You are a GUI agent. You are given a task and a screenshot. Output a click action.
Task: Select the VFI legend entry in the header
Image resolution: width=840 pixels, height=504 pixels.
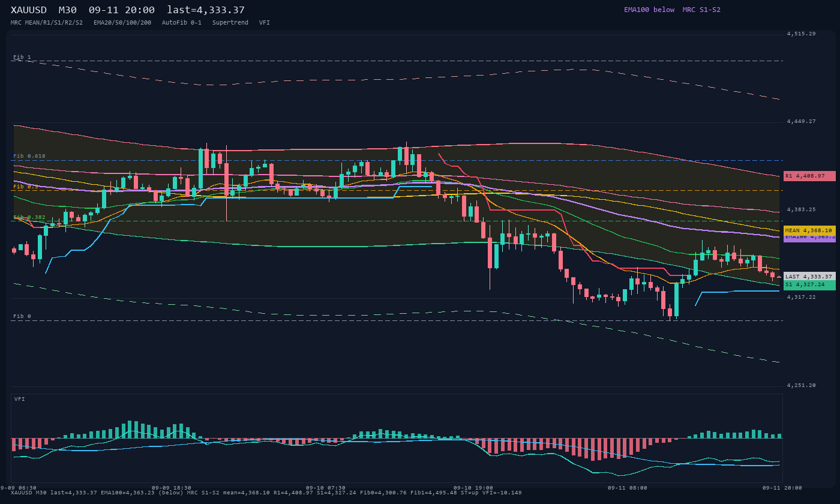265,23
